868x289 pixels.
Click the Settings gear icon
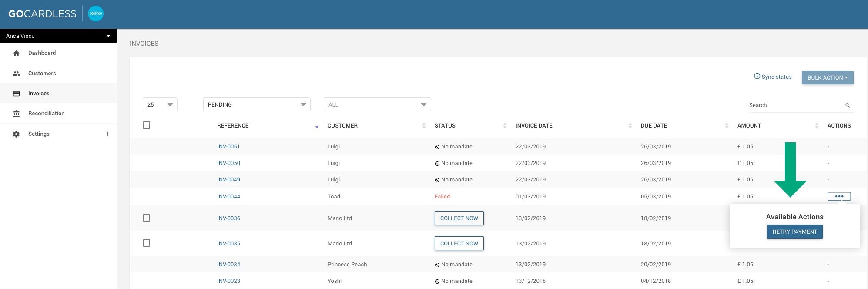pos(17,134)
